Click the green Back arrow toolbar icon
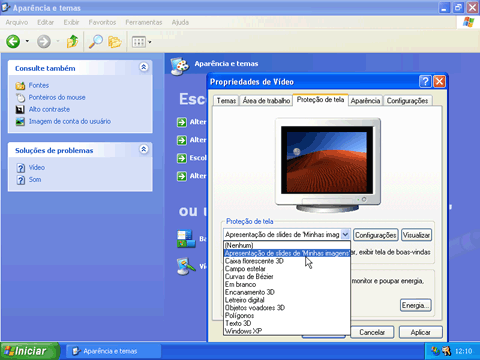The image size is (480, 360). tap(13, 42)
